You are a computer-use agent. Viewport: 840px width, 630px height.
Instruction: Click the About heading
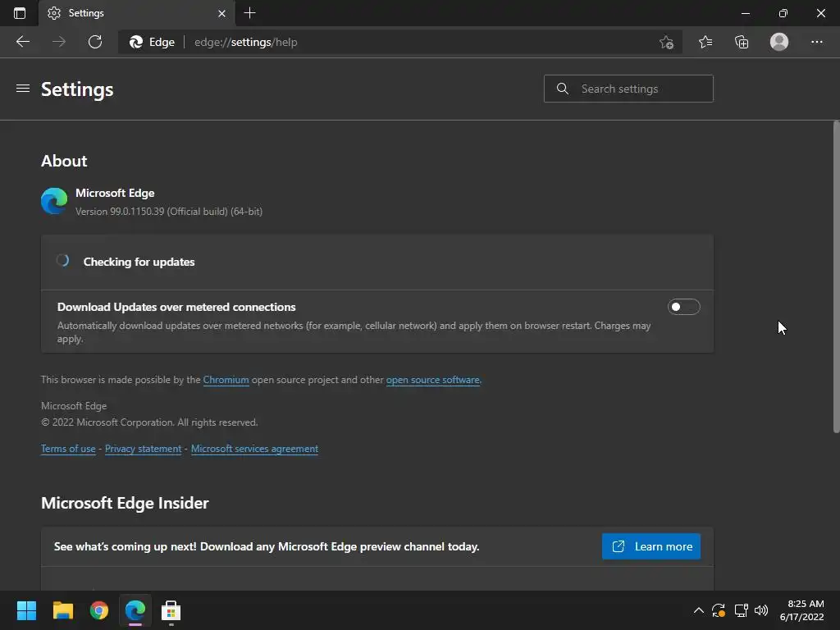tap(64, 161)
